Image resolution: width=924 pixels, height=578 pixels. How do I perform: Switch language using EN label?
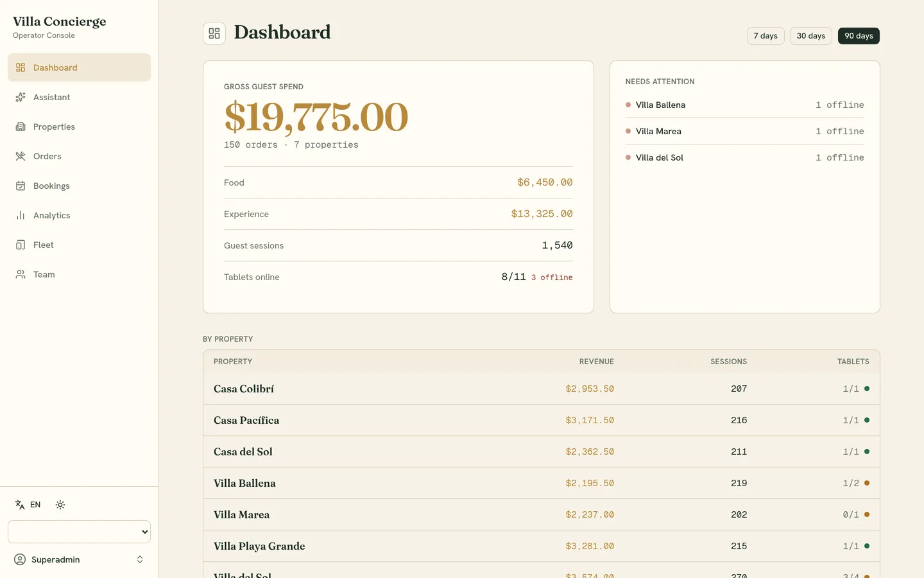[35, 505]
